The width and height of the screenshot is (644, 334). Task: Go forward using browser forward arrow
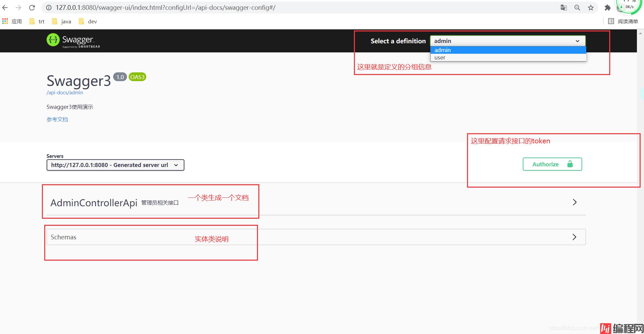pos(19,7)
